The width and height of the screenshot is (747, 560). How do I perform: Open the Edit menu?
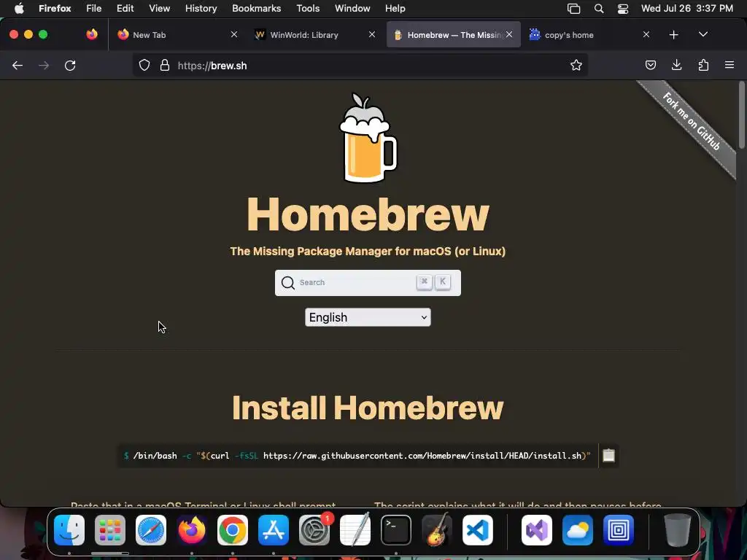pos(125,8)
